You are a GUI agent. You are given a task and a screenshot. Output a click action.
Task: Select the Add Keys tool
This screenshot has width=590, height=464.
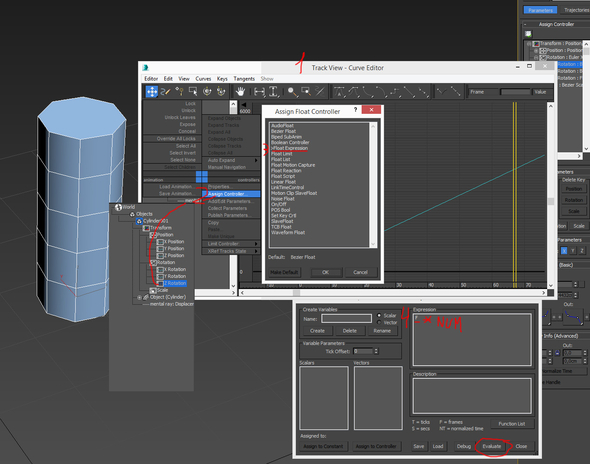(x=179, y=91)
